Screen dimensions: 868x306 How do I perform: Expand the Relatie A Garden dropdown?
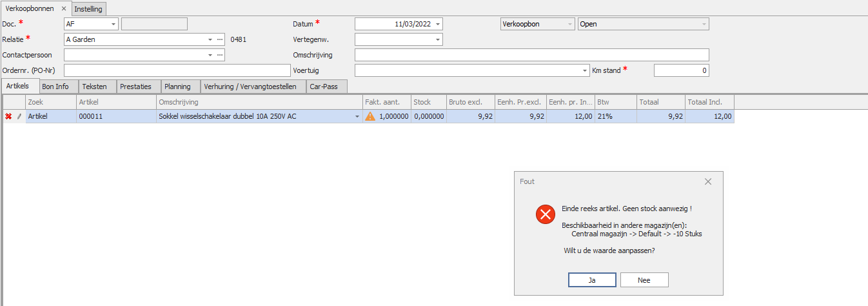pos(210,39)
